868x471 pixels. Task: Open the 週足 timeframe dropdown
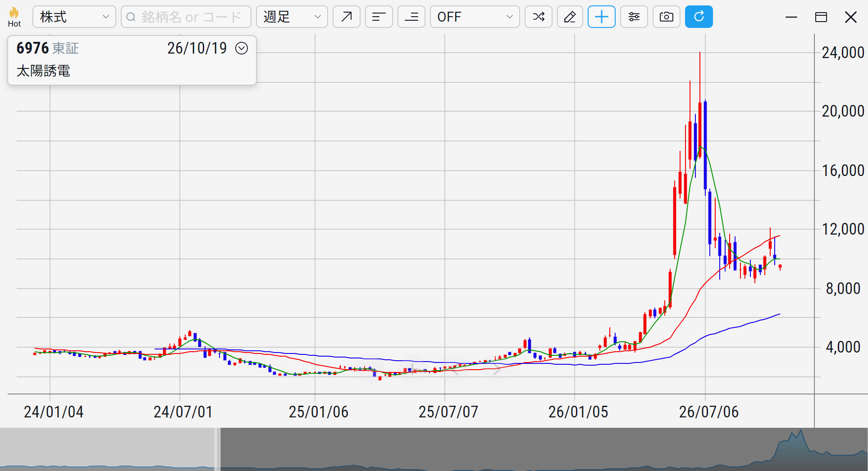(x=292, y=17)
